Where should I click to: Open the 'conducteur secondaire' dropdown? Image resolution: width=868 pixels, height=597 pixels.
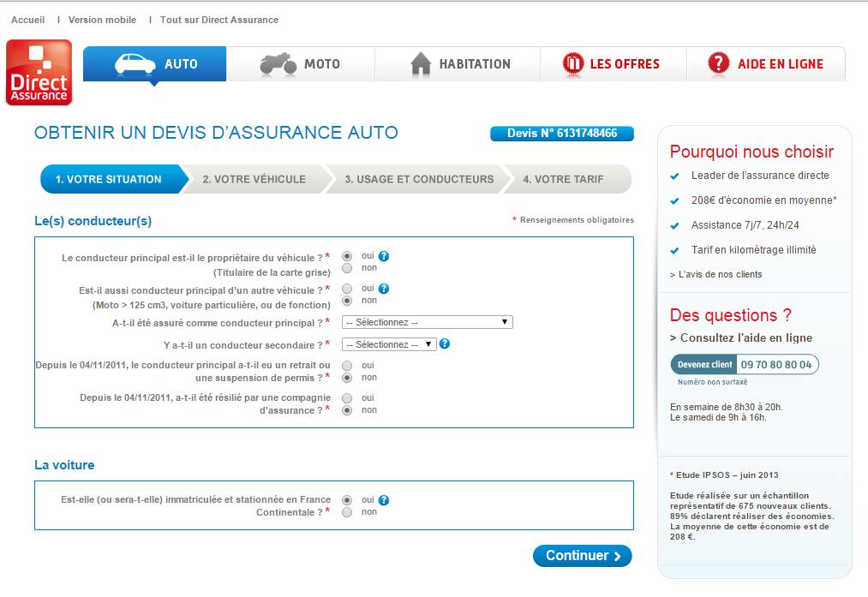(389, 344)
